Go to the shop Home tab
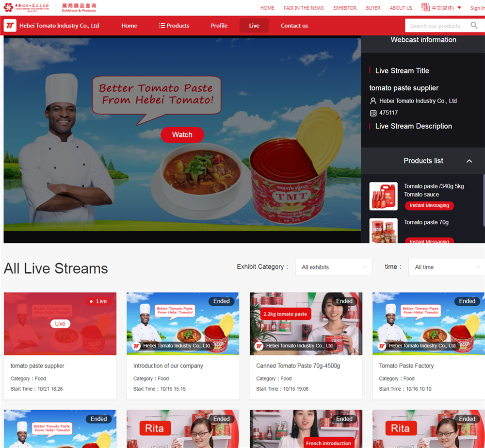The height and width of the screenshot is (448, 485). pyautogui.click(x=129, y=26)
